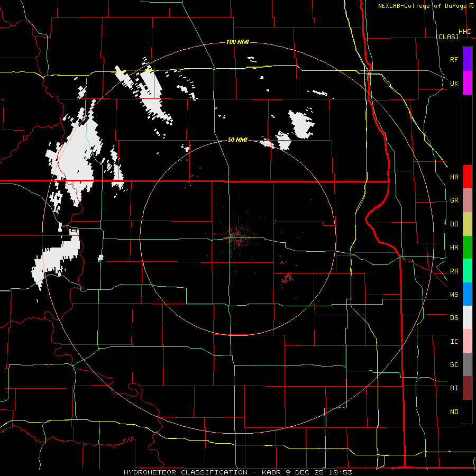Image resolution: width=476 pixels, height=476 pixels.
Task: Click the HHC product code text
Action: tap(464, 32)
